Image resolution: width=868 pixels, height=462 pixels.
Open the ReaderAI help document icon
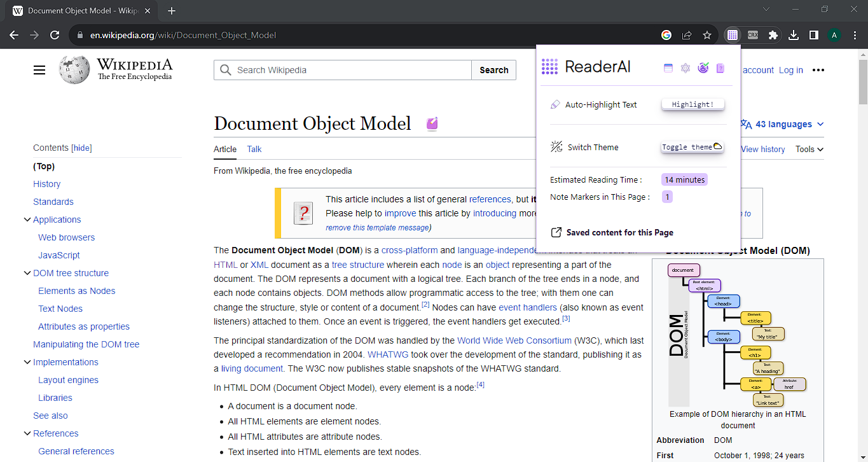pos(720,68)
